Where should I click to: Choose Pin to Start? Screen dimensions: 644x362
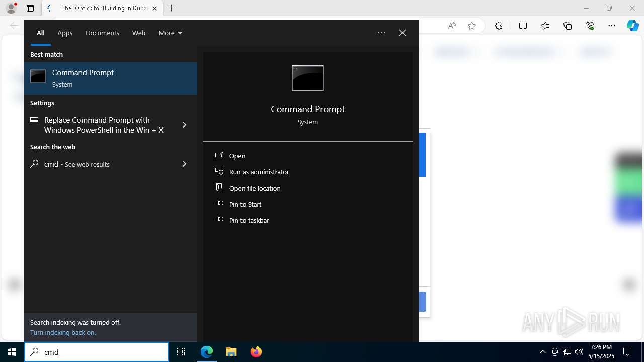[x=245, y=204]
